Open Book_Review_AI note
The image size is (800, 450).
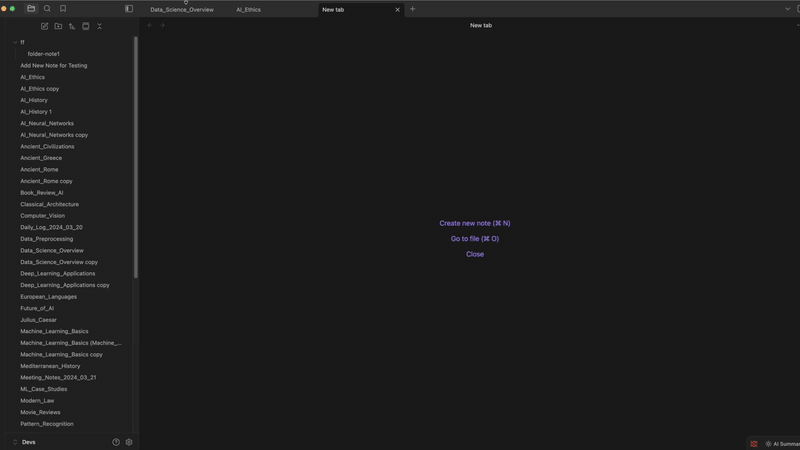[42, 193]
